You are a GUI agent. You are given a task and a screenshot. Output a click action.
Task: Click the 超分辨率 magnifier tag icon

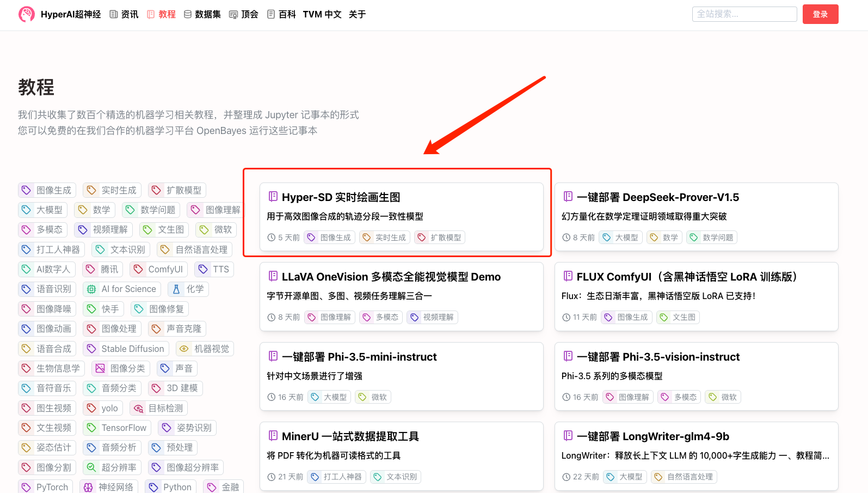[91, 467]
